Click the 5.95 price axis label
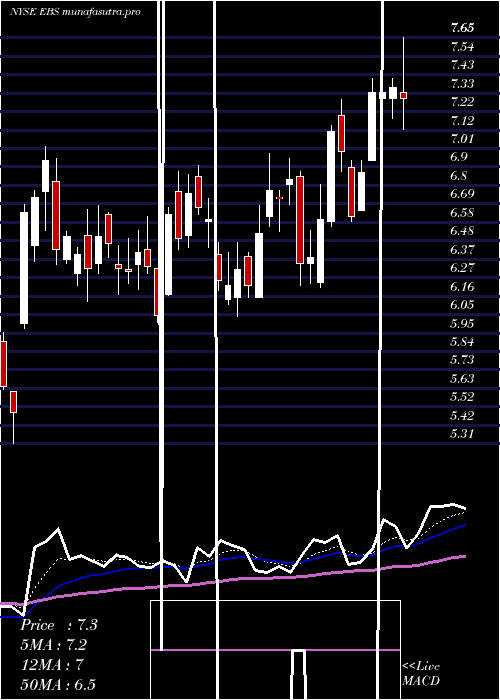 click(x=462, y=323)
